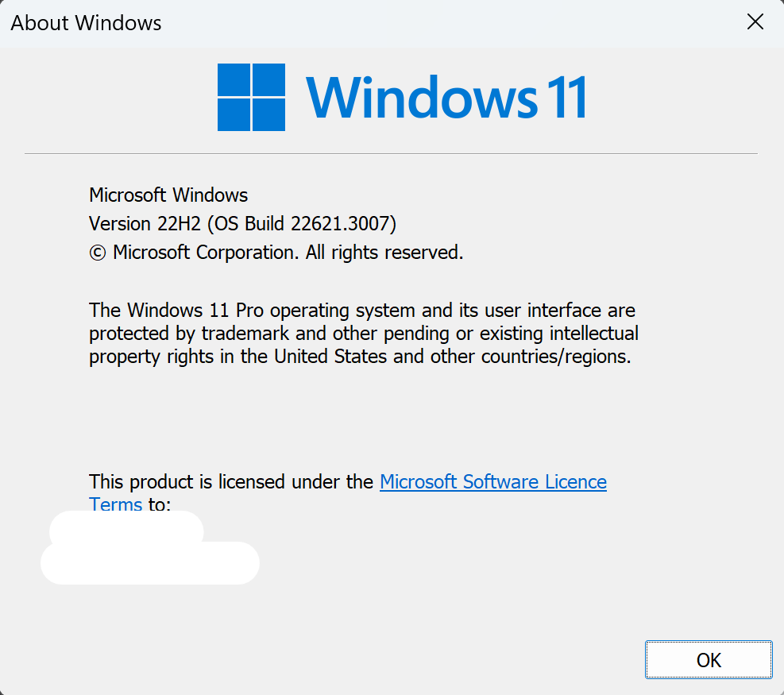Click the "Version 22H2 (OS Build 22621.3007)" text
This screenshot has width=784, height=695.
pos(242,223)
